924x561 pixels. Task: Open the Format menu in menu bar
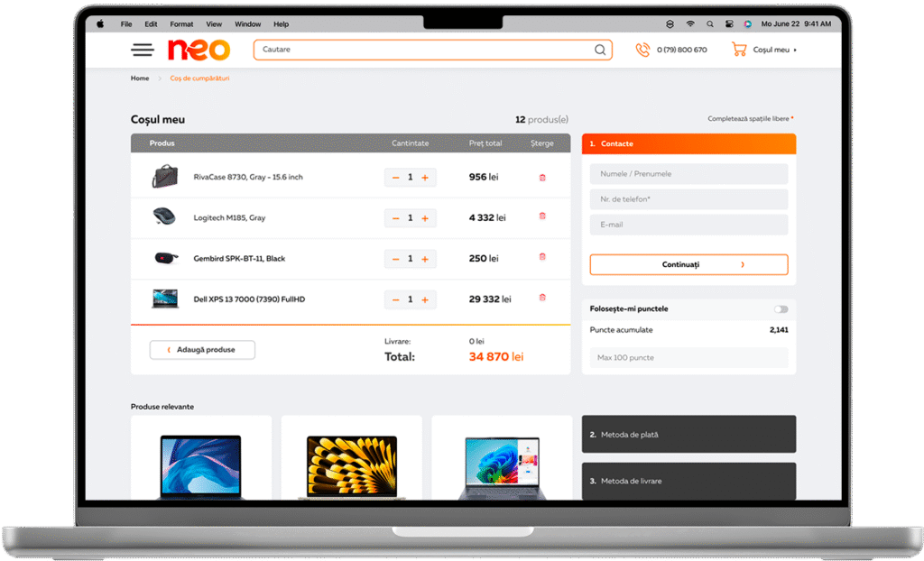(x=181, y=24)
